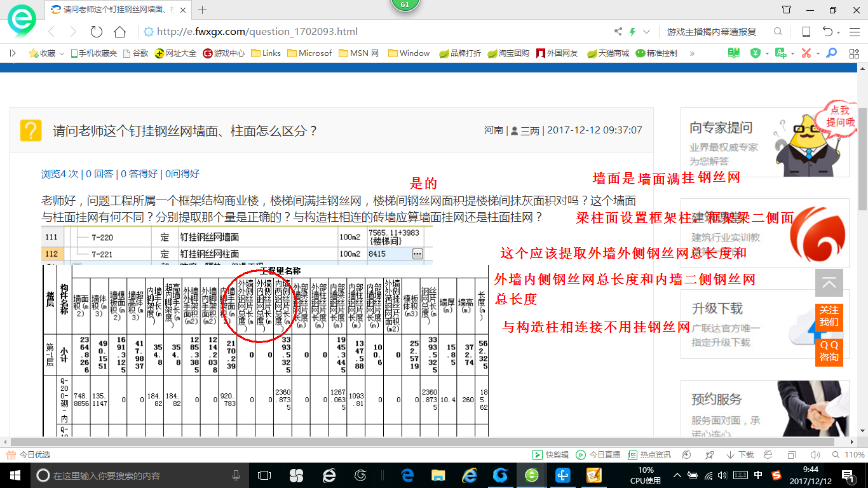
Task: Click the QQ咨询 orange button
Action: tap(829, 351)
